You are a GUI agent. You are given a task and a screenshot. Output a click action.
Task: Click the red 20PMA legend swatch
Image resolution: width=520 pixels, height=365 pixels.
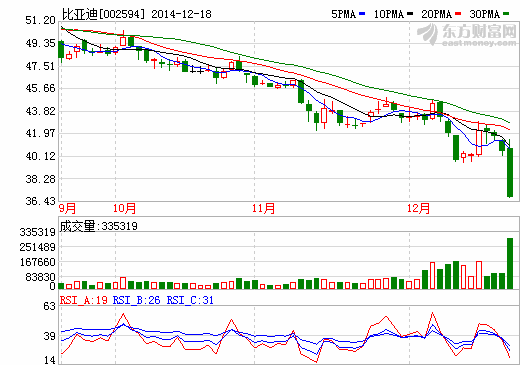point(458,14)
